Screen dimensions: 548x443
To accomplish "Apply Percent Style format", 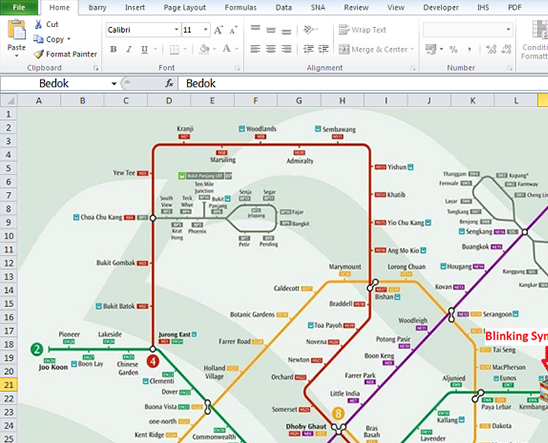I will coord(453,50).
